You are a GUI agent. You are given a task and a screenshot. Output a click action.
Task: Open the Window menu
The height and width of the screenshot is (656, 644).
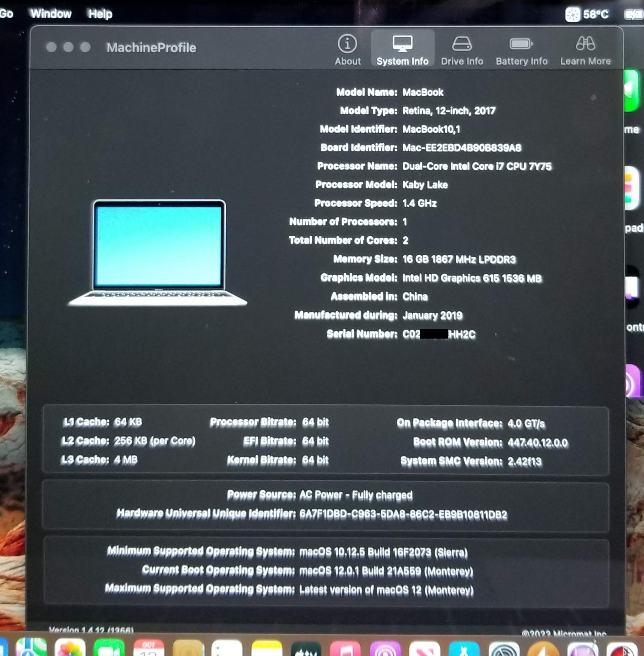(x=51, y=14)
